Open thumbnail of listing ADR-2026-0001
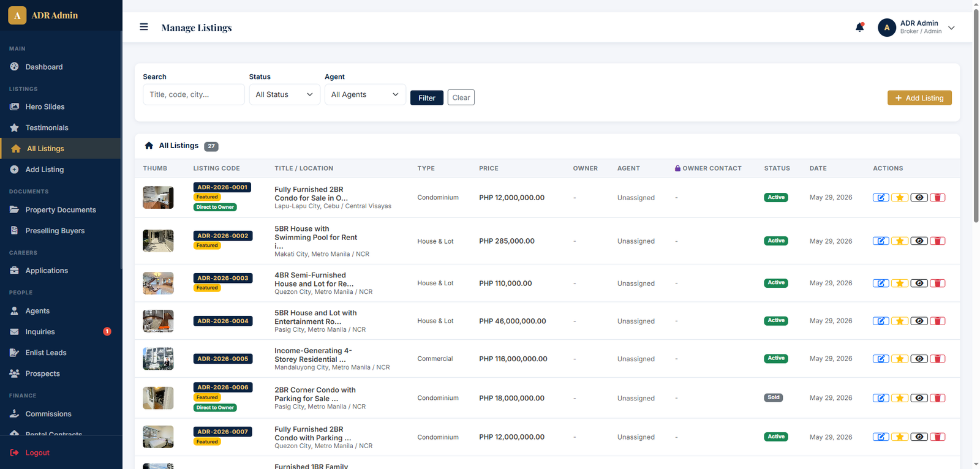 pyautogui.click(x=158, y=198)
